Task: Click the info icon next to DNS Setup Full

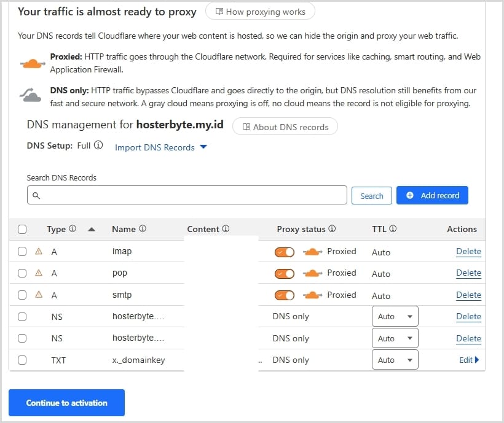Action: point(98,146)
